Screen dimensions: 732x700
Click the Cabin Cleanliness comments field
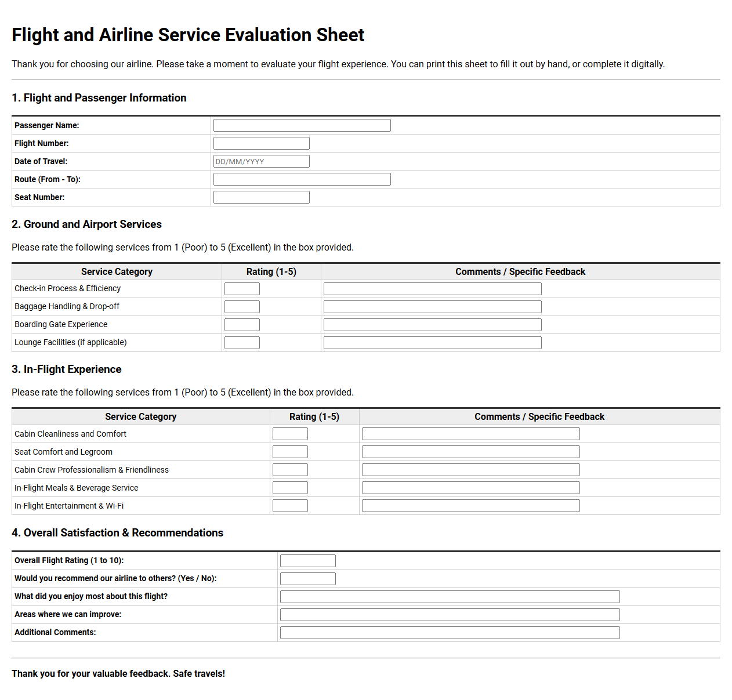pos(470,434)
